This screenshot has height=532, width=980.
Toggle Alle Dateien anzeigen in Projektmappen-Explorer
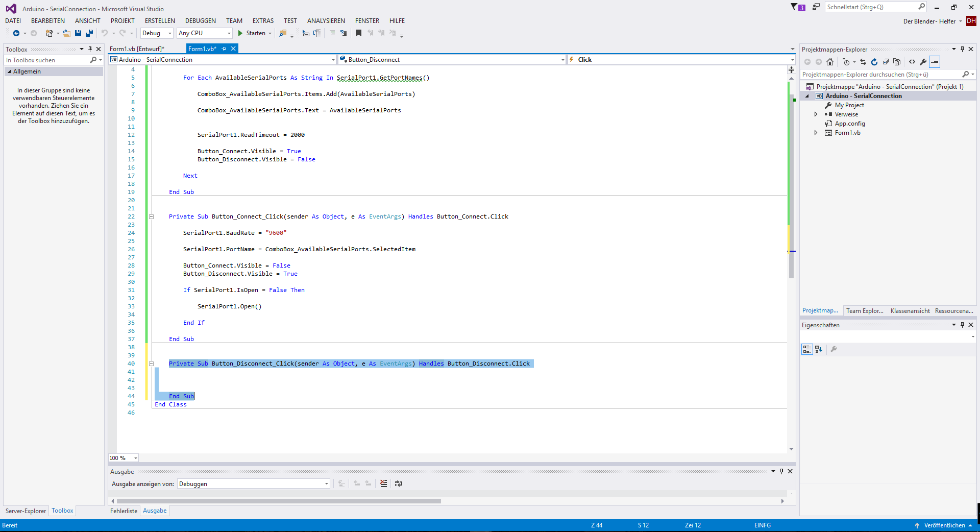click(x=897, y=62)
